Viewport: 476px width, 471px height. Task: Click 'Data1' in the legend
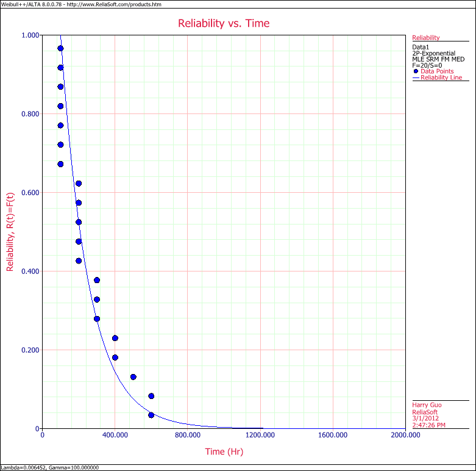[x=421, y=47]
